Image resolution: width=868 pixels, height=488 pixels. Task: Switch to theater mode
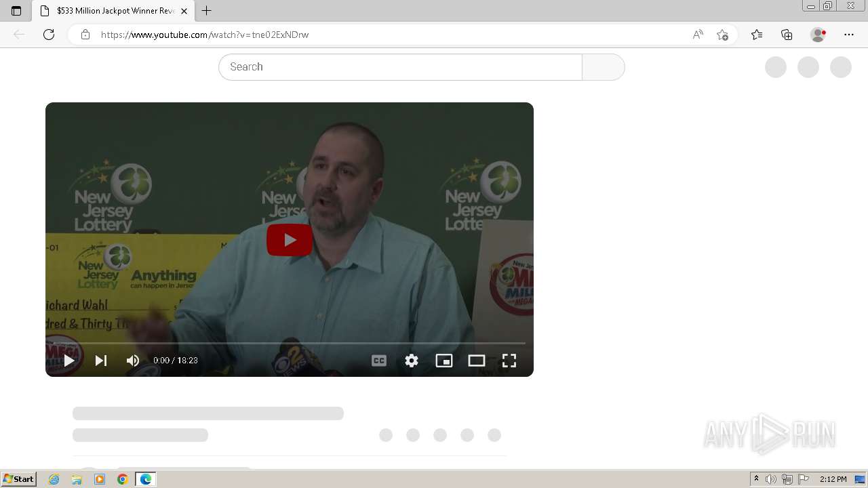click(x=477, y=361)
